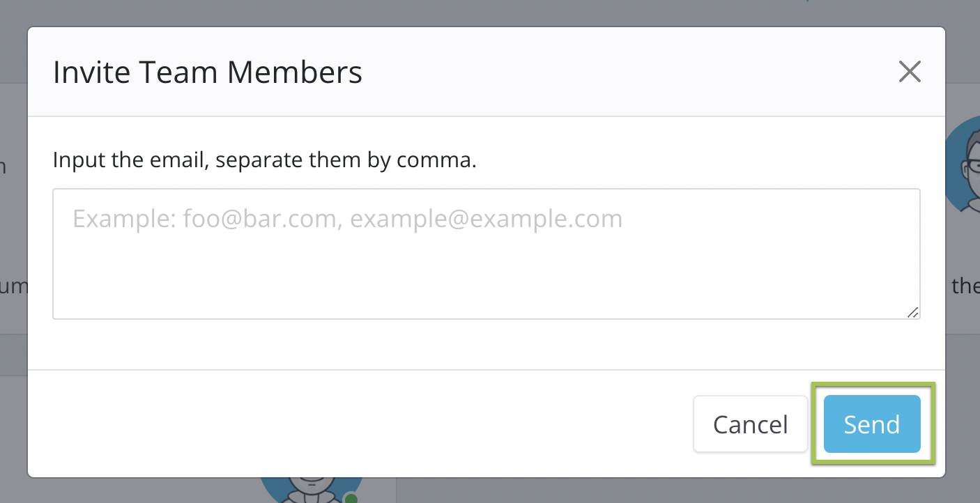
Task: Click the cut-off "um" text at left edge
Action: pos(13,286)
